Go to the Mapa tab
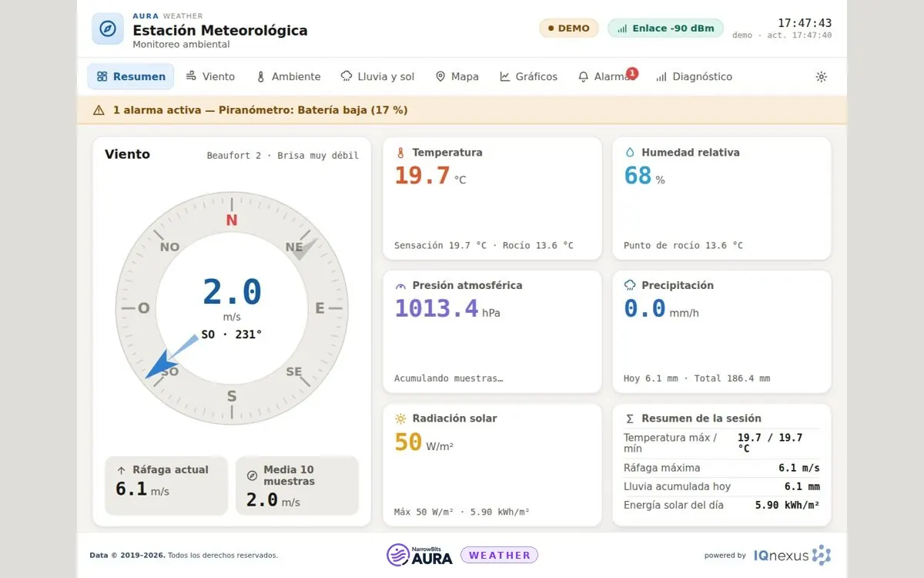 tap(457, 77)
